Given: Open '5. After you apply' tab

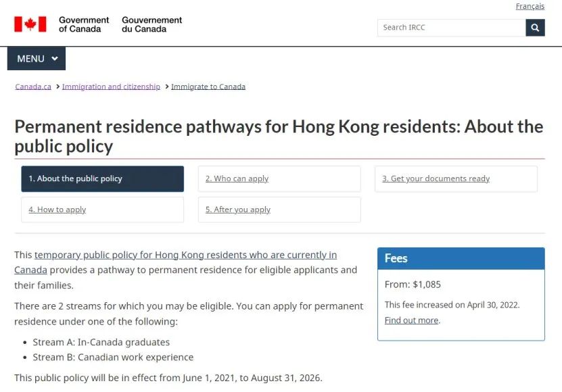Looking at the screenshot, I should [279, 210].
